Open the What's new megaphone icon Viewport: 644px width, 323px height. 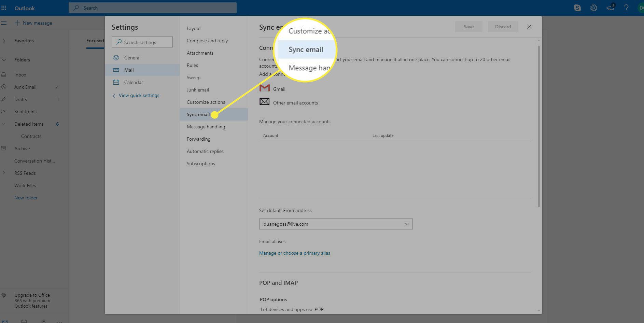[611, 8]
